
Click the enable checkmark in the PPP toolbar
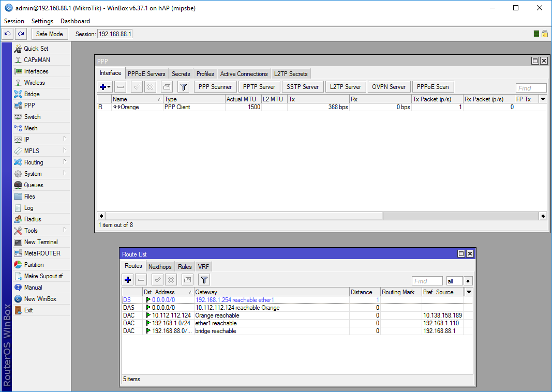(137, 86)
